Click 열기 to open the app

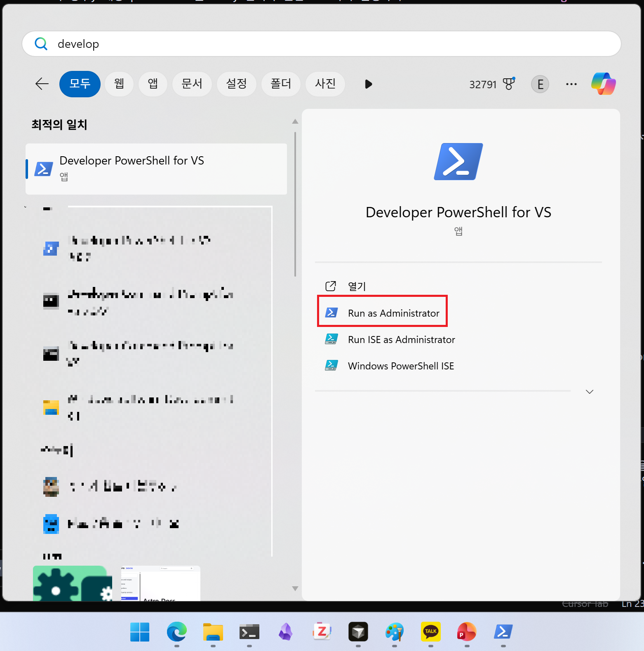pos(357,286)
